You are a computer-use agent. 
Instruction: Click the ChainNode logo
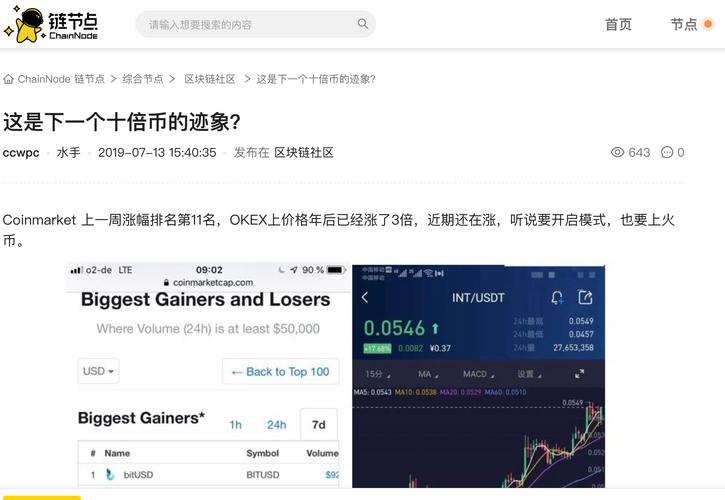51,25
